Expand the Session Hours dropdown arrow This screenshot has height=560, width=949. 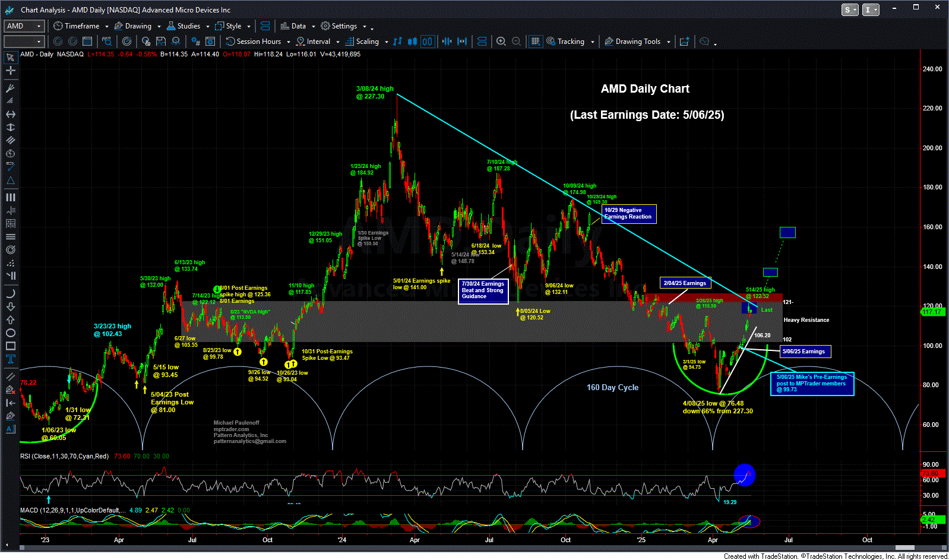(x=289, y=42)
